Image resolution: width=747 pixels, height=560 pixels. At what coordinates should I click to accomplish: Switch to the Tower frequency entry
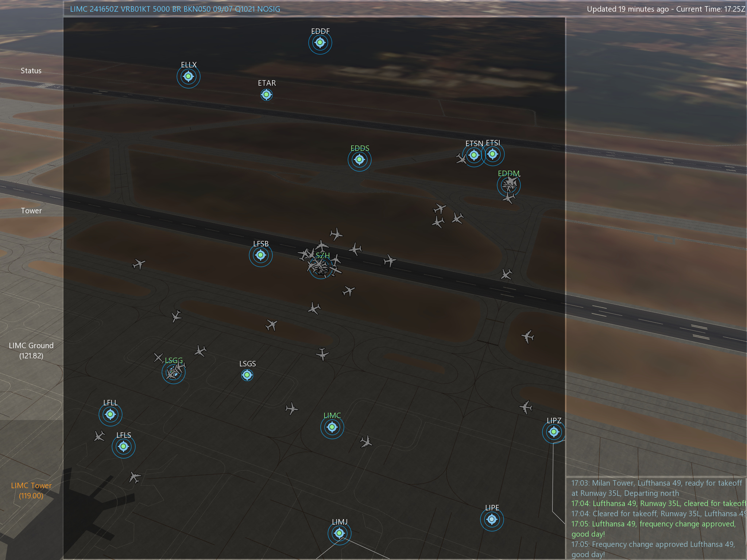point(31,211)
